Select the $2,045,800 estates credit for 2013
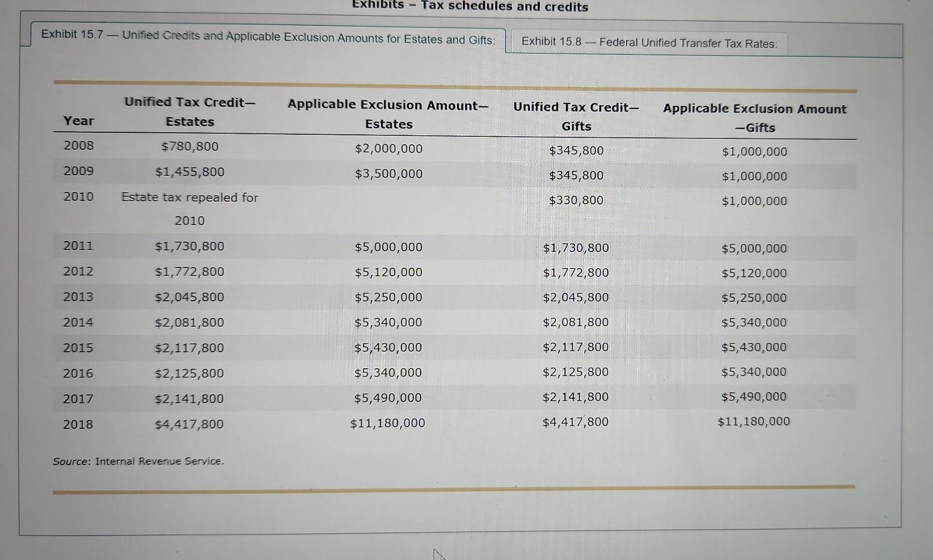 point(190,297)
